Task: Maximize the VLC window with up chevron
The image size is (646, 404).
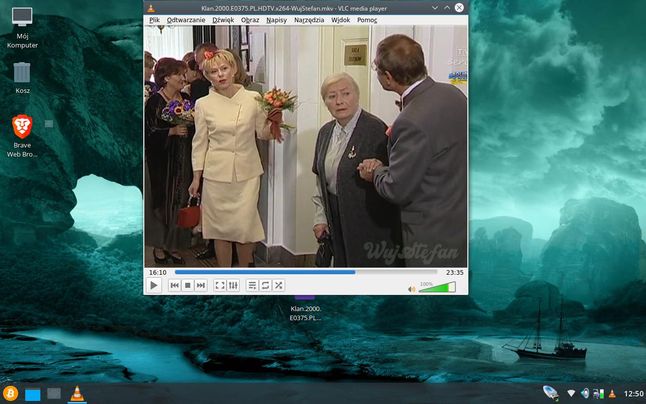Action: tap(447, 8)
